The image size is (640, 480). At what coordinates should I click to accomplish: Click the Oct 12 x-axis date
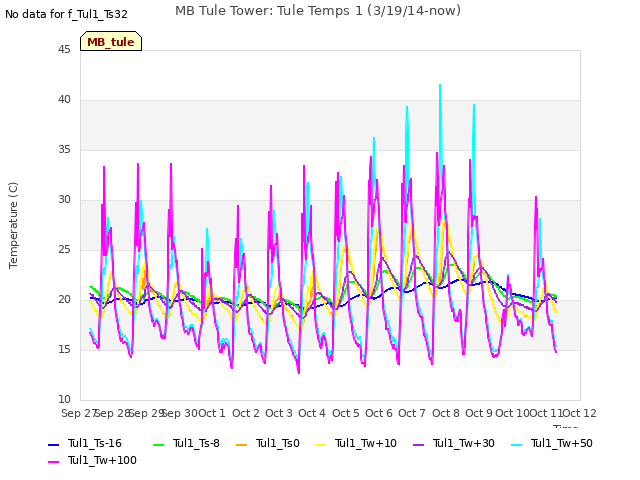[580, 413]
